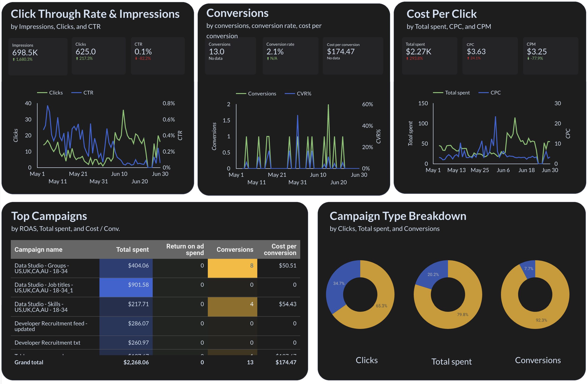Click the red up arrow by 293.8%
Viewport: 588px width, 384px height.
(x=407, y=59)
